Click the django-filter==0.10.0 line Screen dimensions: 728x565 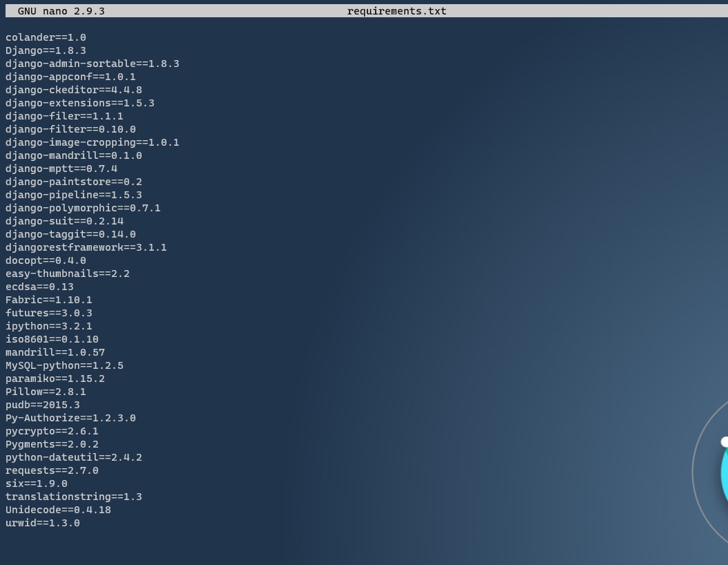pyautogui.click(x=70, y=129)
